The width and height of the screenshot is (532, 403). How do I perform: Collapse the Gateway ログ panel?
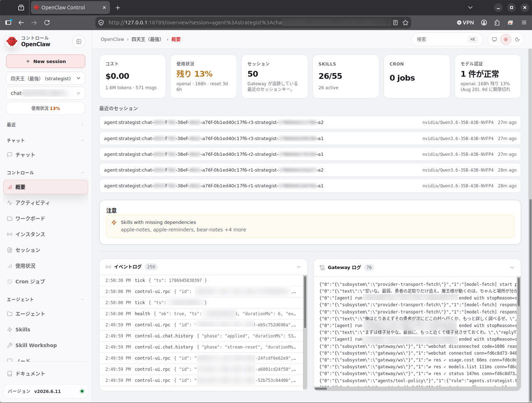coord(512,268)
